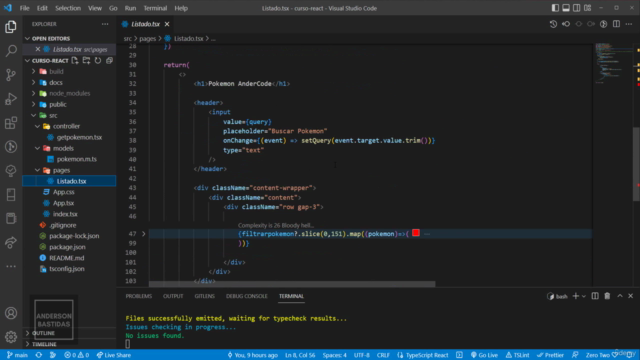Collapse all folders in explorer
The height and width of the screenshot is (360, 640).
pyautogui.click(x=109, y=60)
